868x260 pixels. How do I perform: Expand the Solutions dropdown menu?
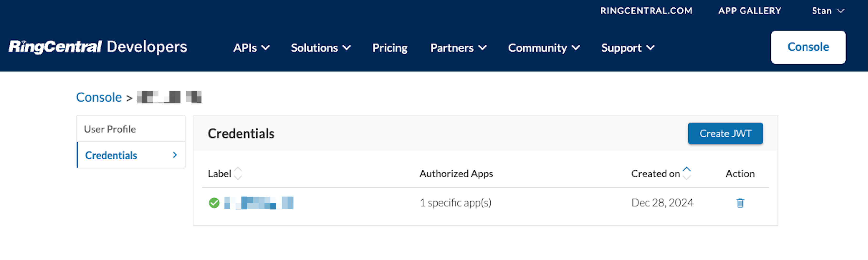[x=321, y=48]
